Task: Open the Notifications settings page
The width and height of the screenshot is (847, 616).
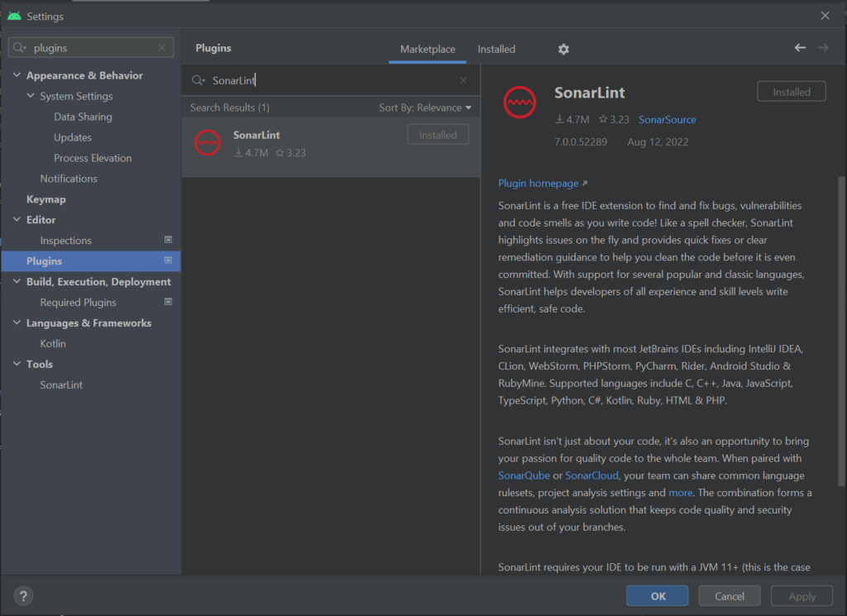Action: [69, 179]
